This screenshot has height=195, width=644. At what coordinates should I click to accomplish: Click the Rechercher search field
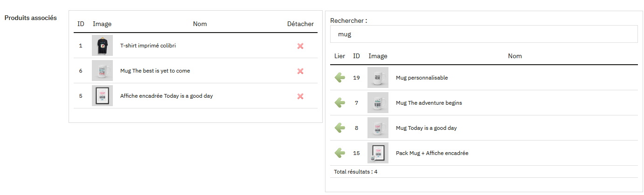pos(484,34)
